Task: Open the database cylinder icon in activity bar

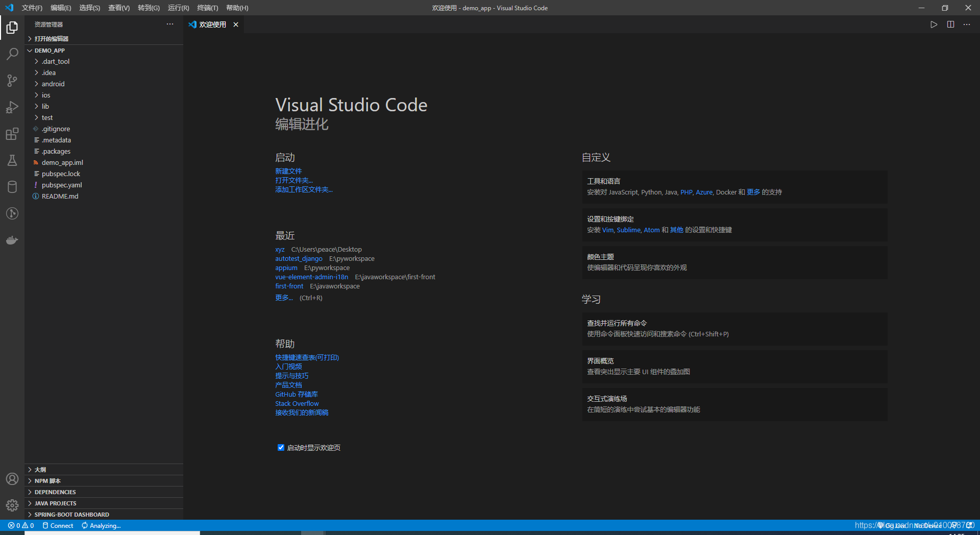Action: (x=12, y=187)
